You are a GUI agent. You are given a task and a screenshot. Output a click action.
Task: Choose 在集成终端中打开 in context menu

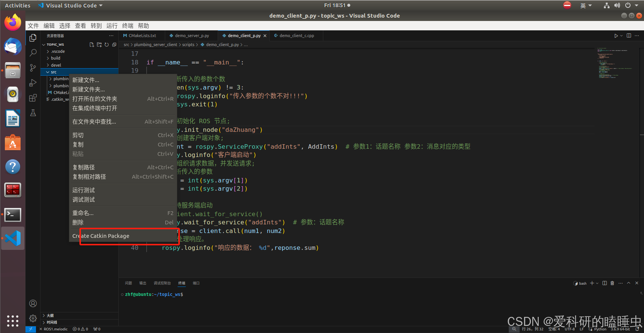[123, 108]
